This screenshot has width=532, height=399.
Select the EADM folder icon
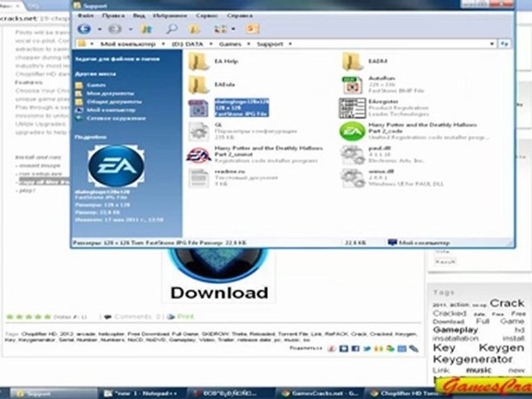click(x=352, y=62)
